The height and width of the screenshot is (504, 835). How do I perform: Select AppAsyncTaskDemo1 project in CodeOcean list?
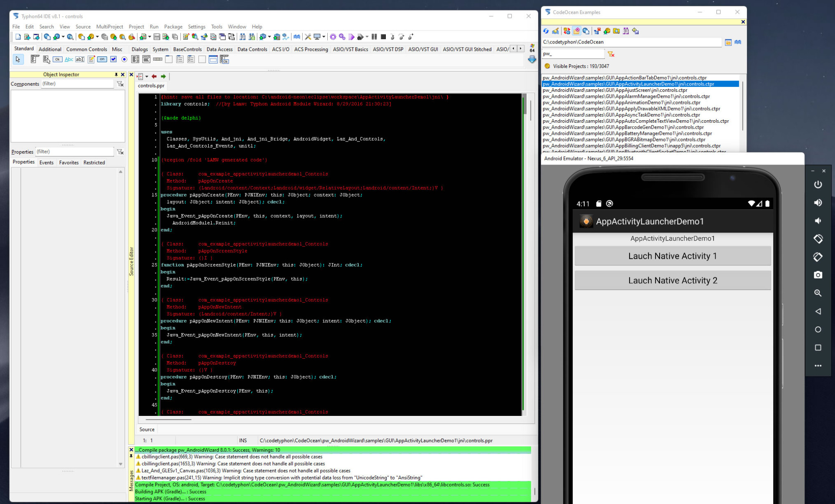coord(621,115)
